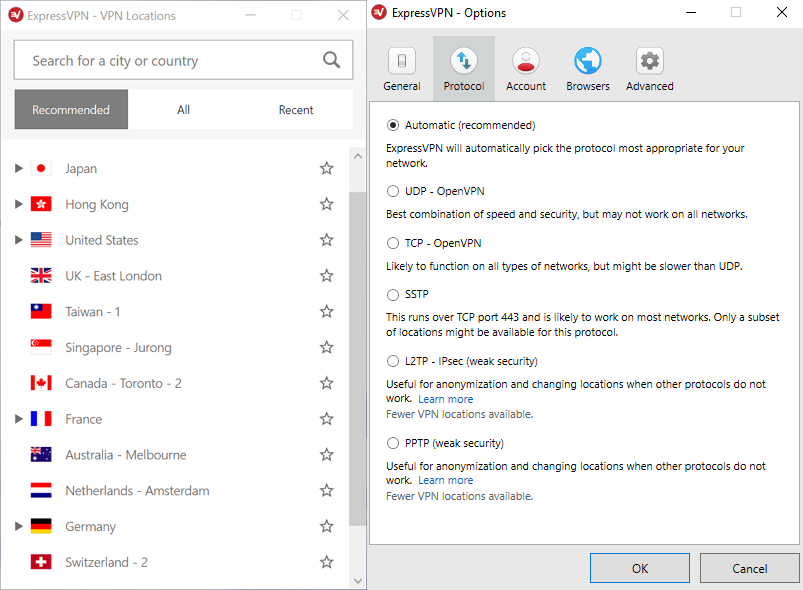The image size is (803, 590).
Task: Click the scroll up arrow in locations list
Action: (x=357, y=156)
